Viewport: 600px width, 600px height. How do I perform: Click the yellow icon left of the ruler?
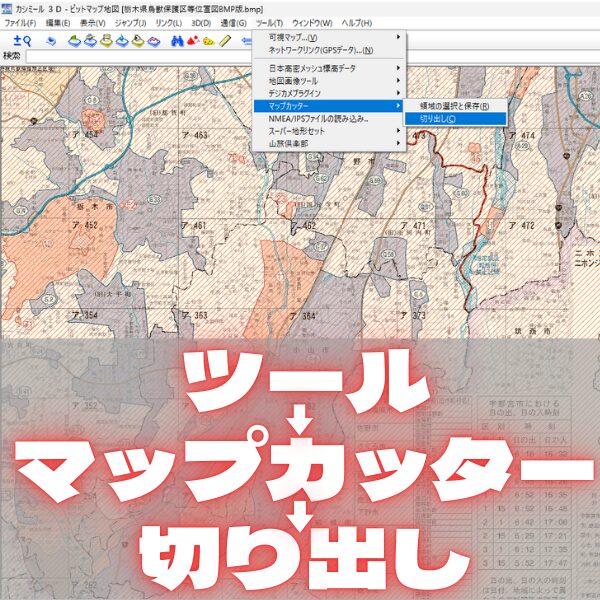[x=209, y=41]
